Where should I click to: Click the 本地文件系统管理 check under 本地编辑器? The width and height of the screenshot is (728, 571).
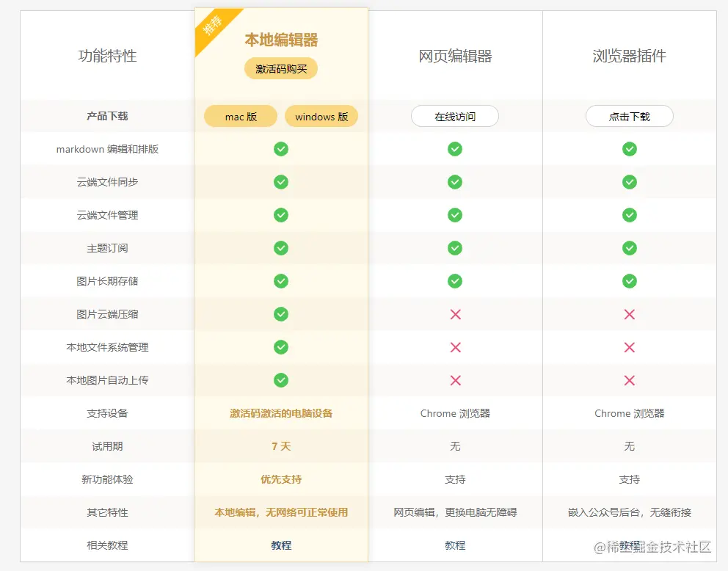281,347
